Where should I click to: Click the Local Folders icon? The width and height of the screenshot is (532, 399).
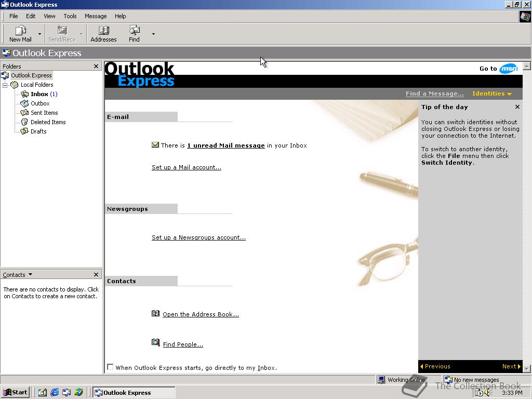14,85
